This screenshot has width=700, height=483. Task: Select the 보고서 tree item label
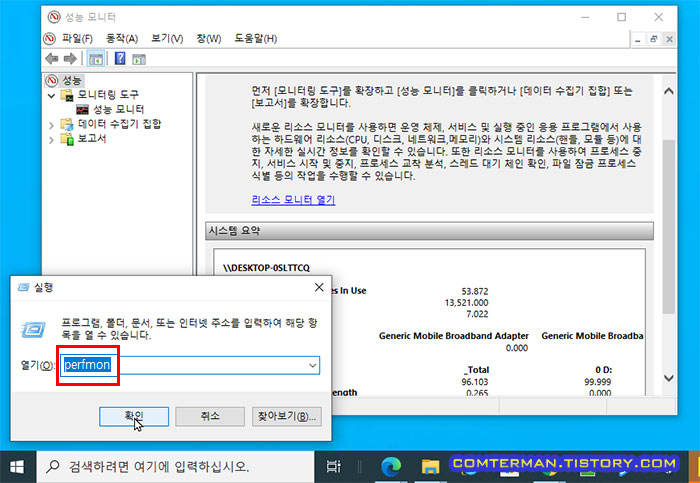(x=92, y=139)
